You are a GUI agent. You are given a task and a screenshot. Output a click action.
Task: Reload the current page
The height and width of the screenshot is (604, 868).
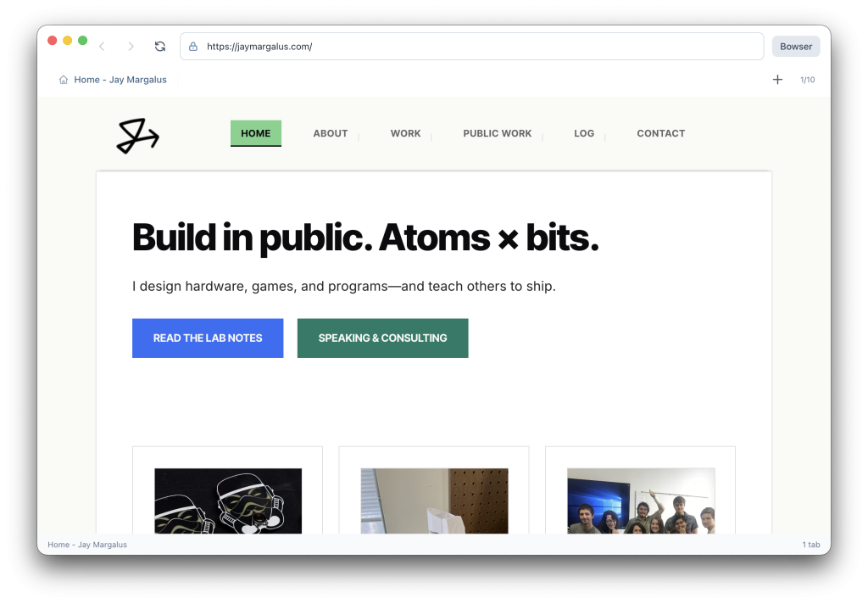160,47
